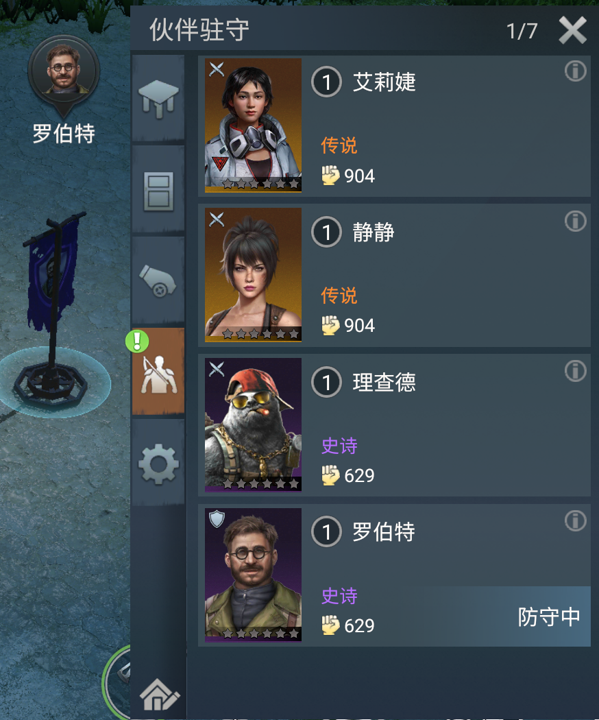Click the 防守中 status label
This screenshot has height=720, width=599.
(549, 617)
